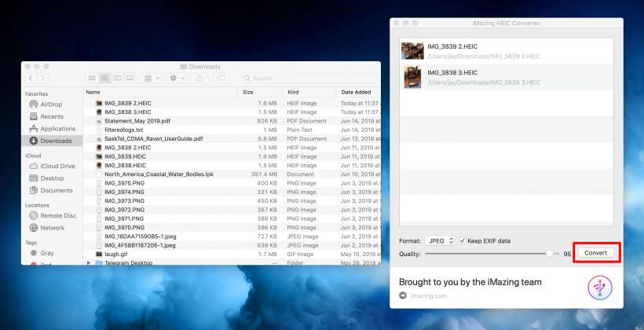Open the imazing.com link
644x330 pixels.
(x=429, y=295)
